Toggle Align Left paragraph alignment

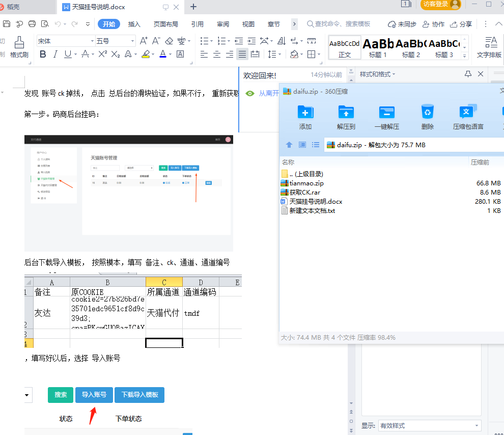click(x=204, y=54)
